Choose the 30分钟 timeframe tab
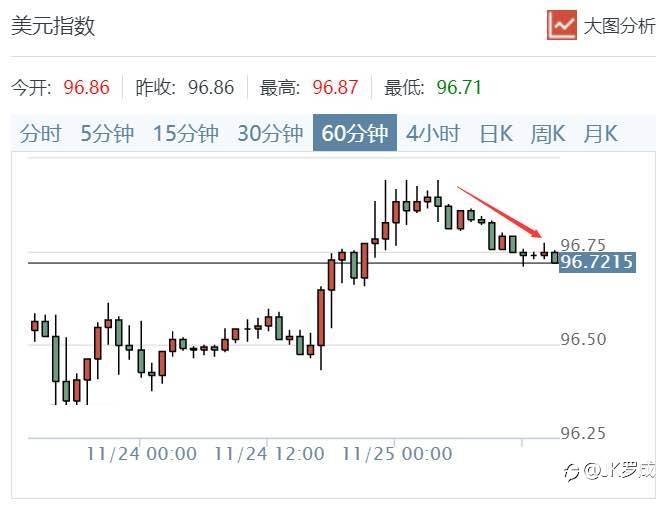664x505 pixels. tap(270, 133)
